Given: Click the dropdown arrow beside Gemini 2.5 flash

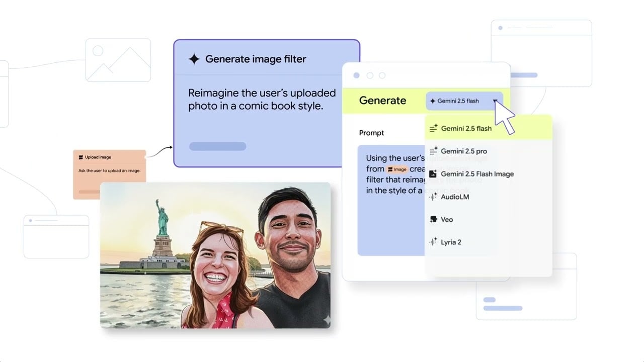Looking at the screenshot, I should click(496, 101).
